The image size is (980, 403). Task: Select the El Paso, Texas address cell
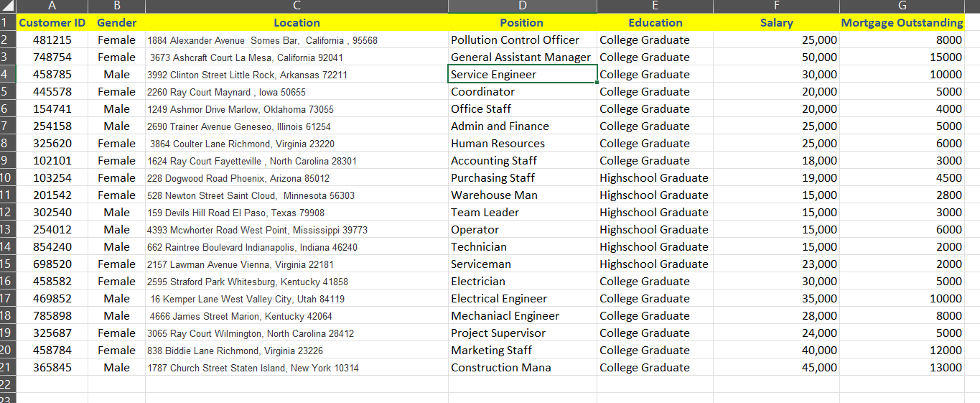click(x=297, y=213)
